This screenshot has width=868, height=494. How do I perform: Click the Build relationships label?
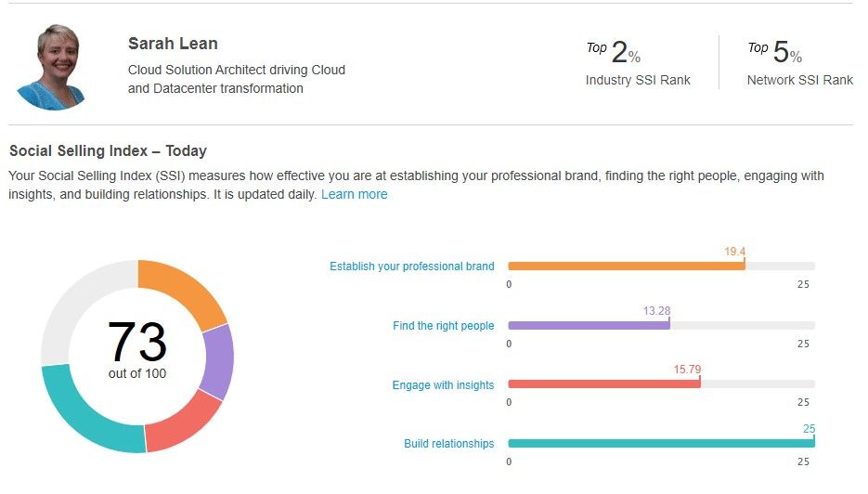449,444
